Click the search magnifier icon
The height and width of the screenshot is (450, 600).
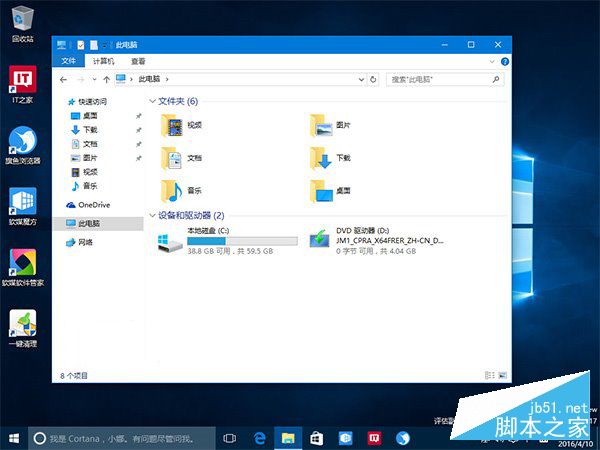pyautogui.click(x=496, y=79)
